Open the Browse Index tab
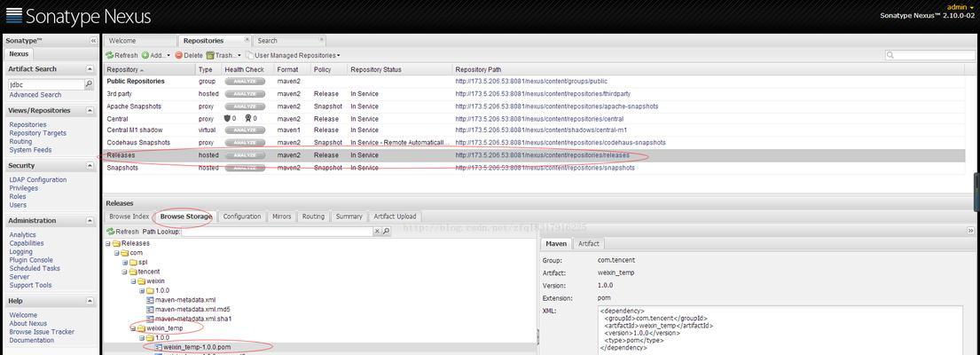The image size is (980, 355). point(129,217)
